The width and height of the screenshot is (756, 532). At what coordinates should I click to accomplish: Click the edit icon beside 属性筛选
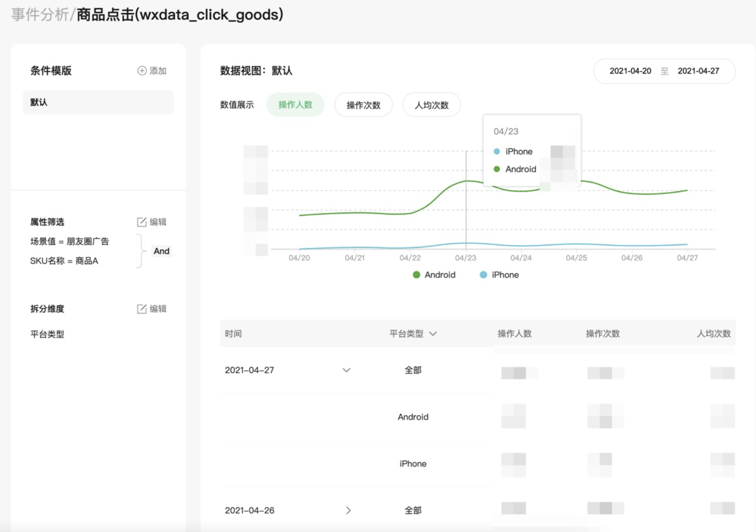click(142, 222)
